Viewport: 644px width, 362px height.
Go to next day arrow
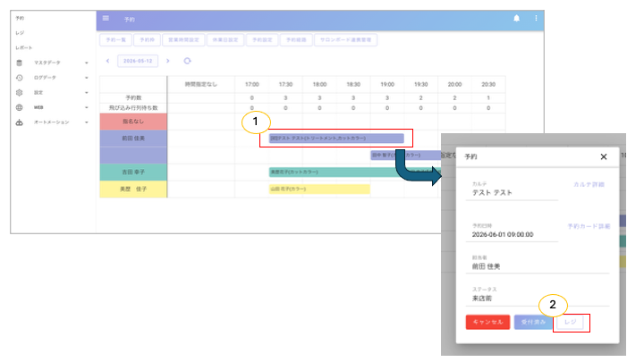[167, 61]
